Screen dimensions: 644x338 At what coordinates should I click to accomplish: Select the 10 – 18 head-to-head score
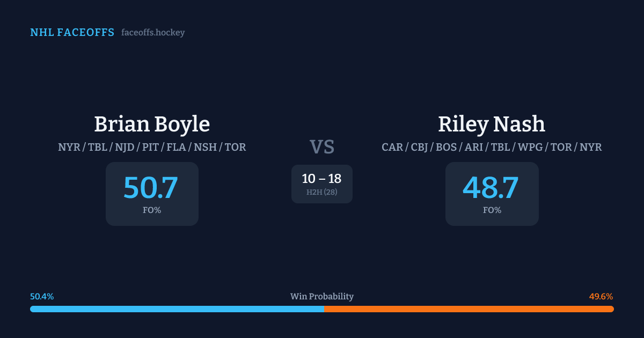coord(321,179)
